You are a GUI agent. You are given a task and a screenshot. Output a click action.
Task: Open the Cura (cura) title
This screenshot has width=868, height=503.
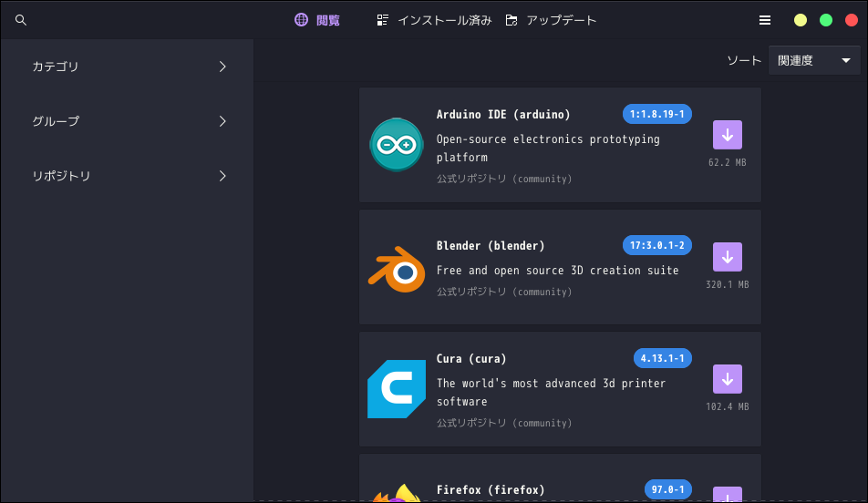click(471, 359)
